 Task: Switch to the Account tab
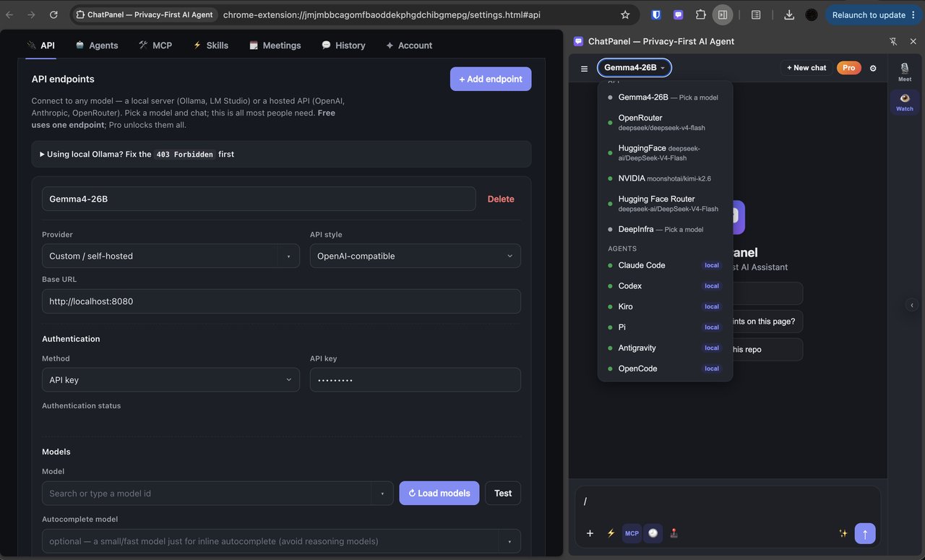(409, 45)
